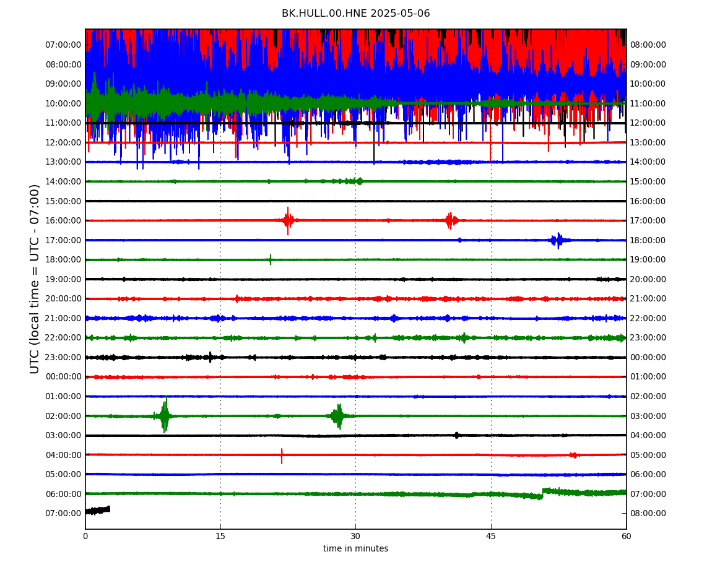Click the blue burst on the 17:00:00 trace
The width and height of the screenshot is (712, 588).
click(x=558, y=240)
